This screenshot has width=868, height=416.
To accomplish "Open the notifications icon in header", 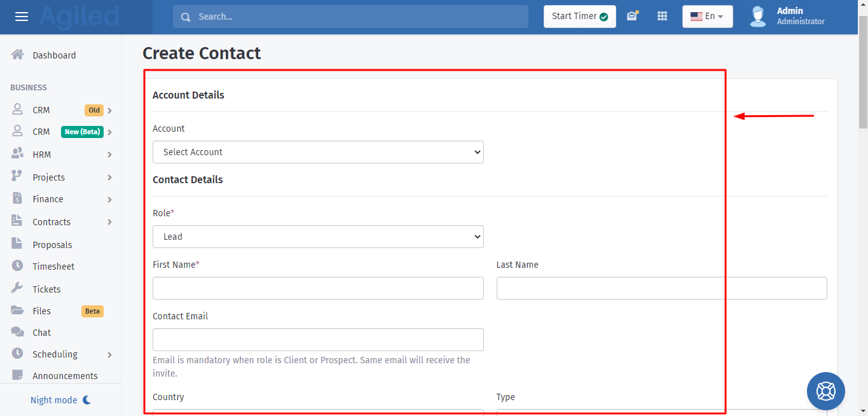I will coord(632,17).
